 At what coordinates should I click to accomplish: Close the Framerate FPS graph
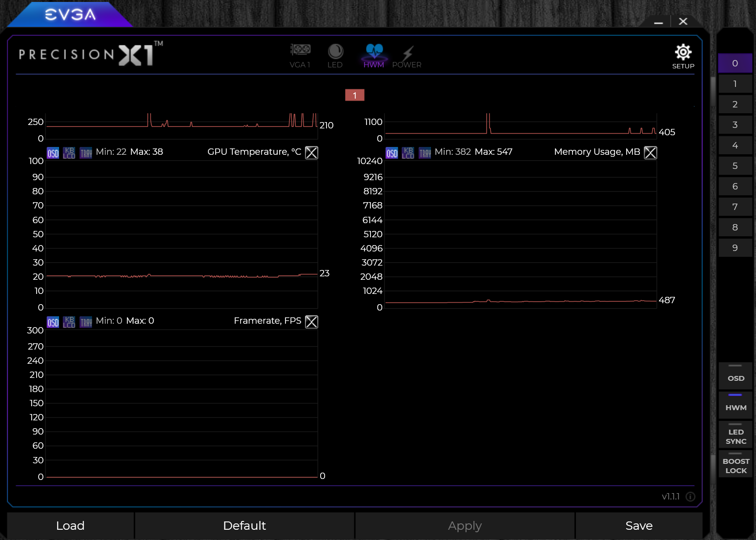[311, 322]
